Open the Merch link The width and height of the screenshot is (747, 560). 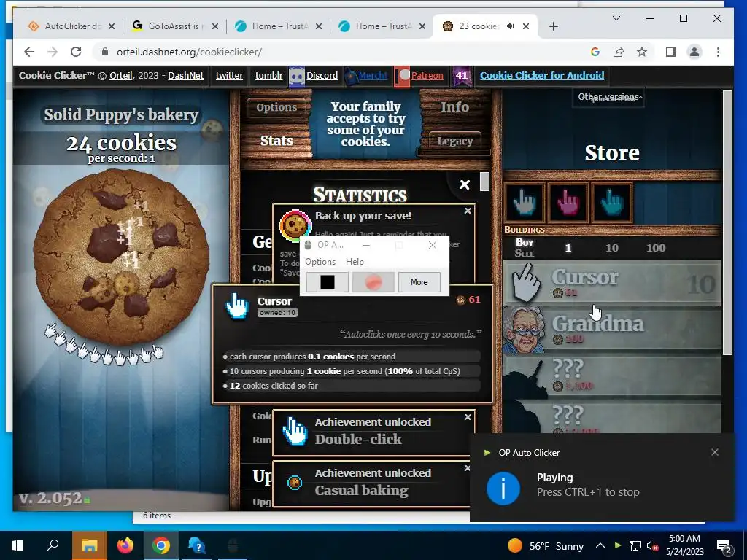[373, 75]
